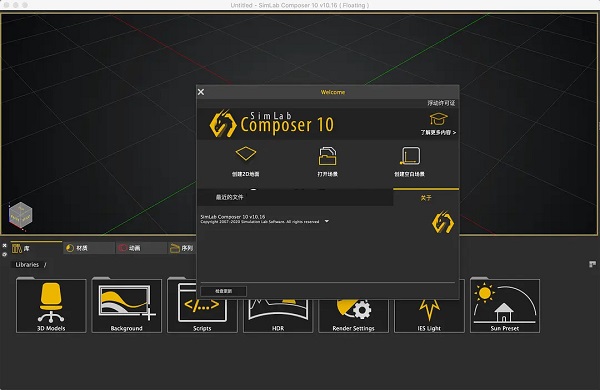The height and width of the screenshot is (390, 600).
Task: Open the HDR library folder
Action: tap(278, 317)
